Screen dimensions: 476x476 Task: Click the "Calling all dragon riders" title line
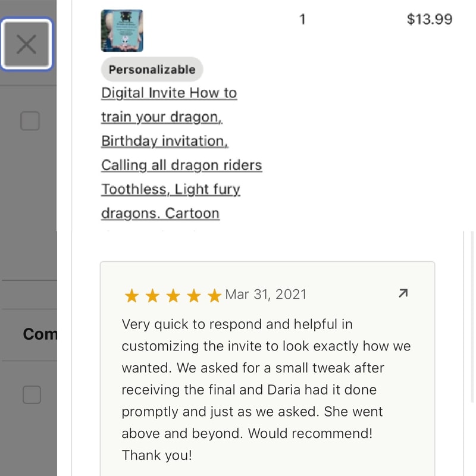click(x=181, y=165)
